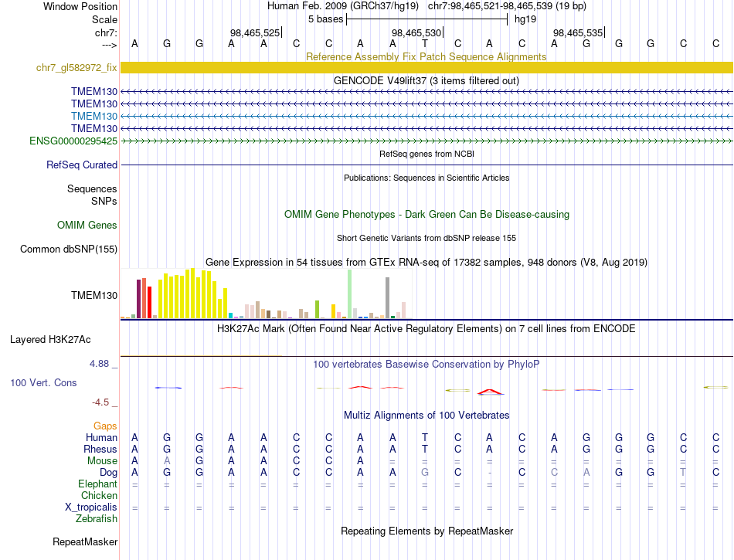
Task: Click the RefSeq Curated track label
Action: 82,165
